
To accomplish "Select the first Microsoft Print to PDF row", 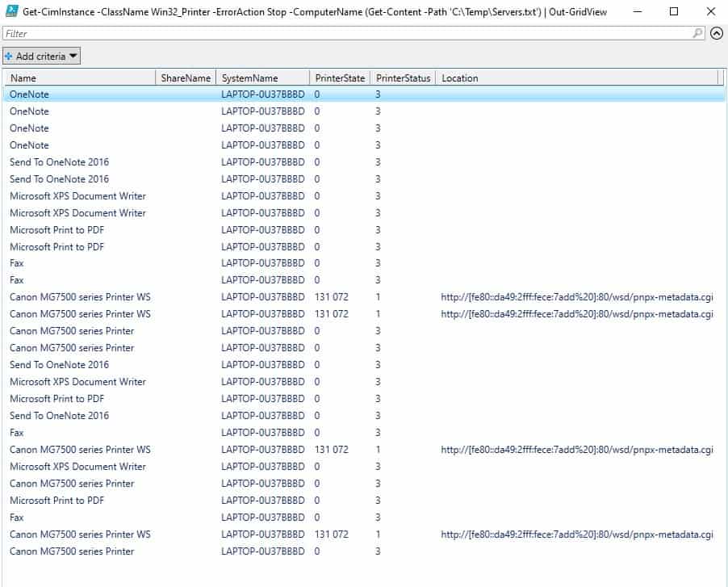I will click(x=365, y=230).
